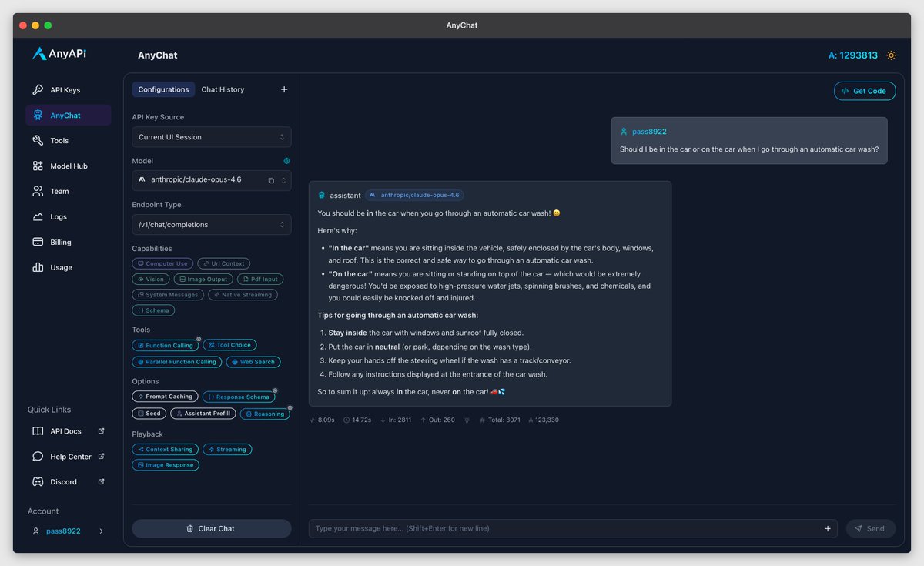Open Reasoning settings gear badge

290,407
